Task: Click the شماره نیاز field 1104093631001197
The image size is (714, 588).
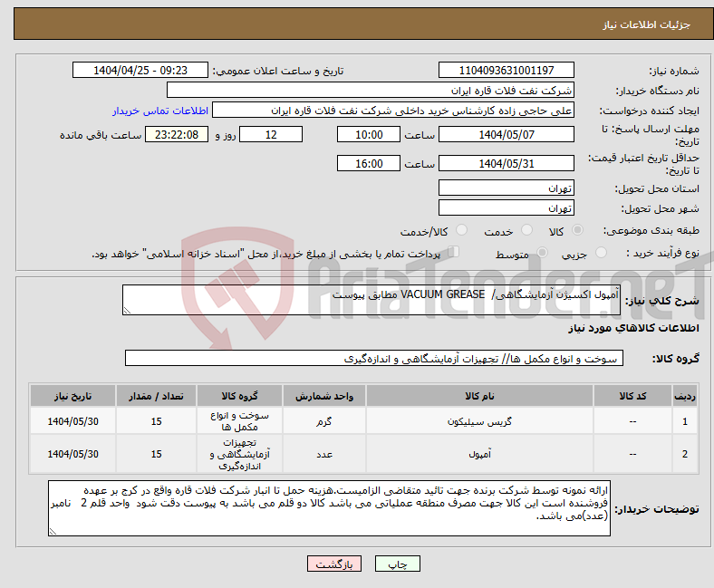Action: pyautogui.click(x=507, y=70)
